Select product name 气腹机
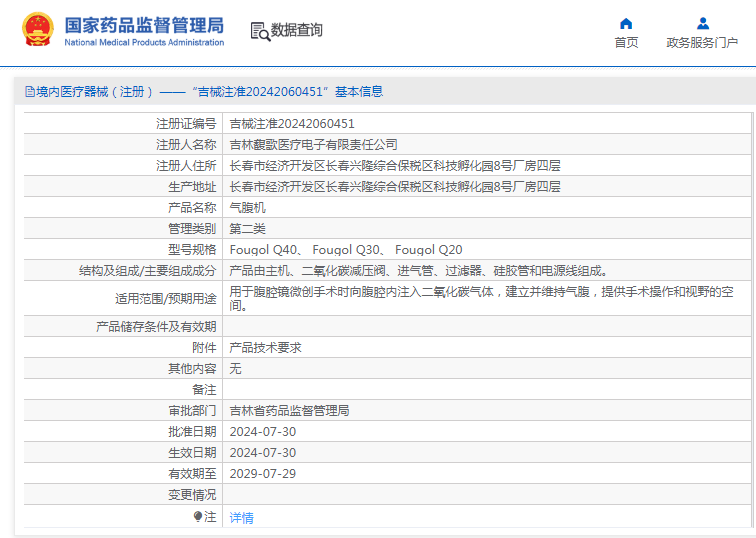756x538 pixels. tap(247, 208)
